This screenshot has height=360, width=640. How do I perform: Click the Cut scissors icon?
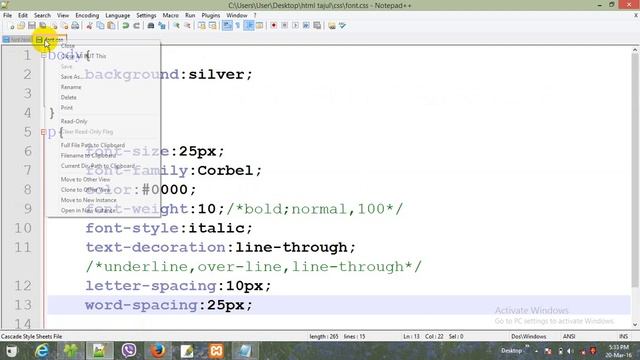[x=89, y=26]
